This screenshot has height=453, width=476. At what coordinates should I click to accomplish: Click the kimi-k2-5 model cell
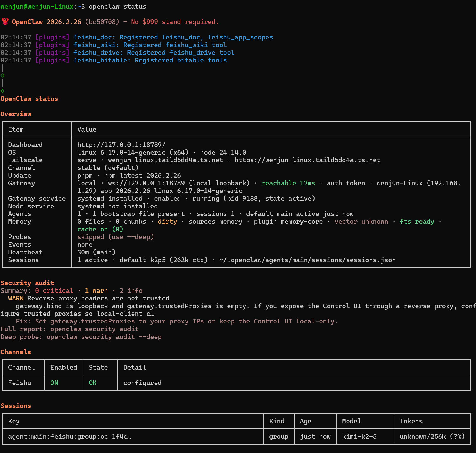pos(359,436)
